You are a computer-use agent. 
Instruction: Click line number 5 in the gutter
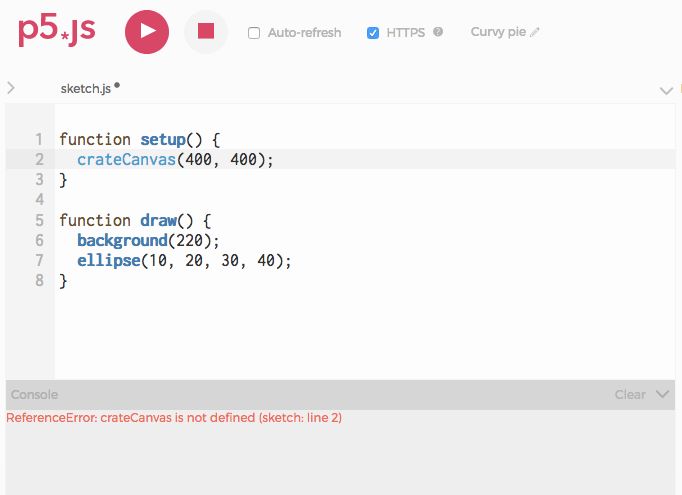(40, 220)
